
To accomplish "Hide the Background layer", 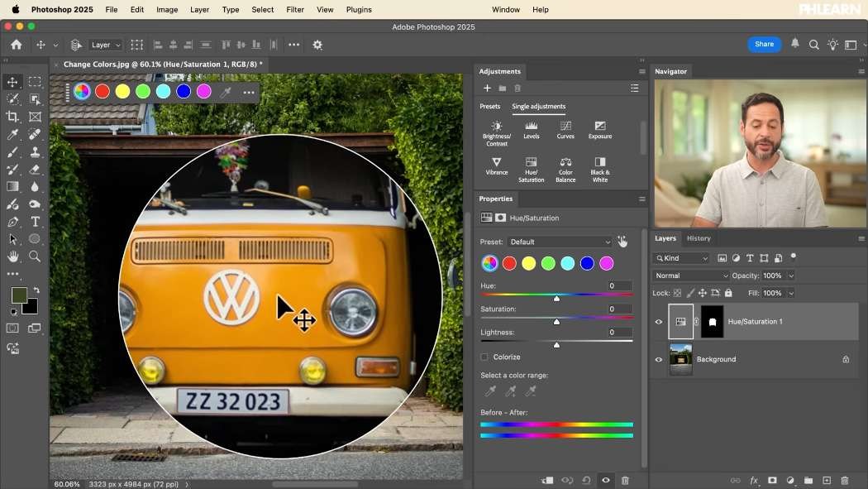I will (659, 359).
